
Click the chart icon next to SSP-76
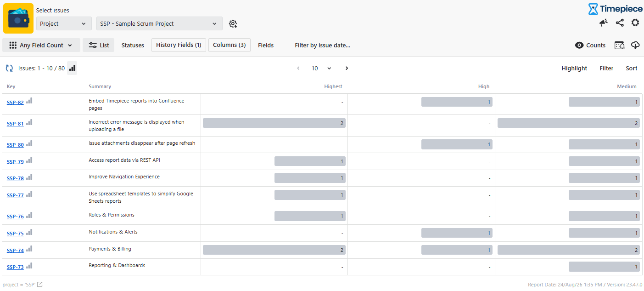(29, 215)
